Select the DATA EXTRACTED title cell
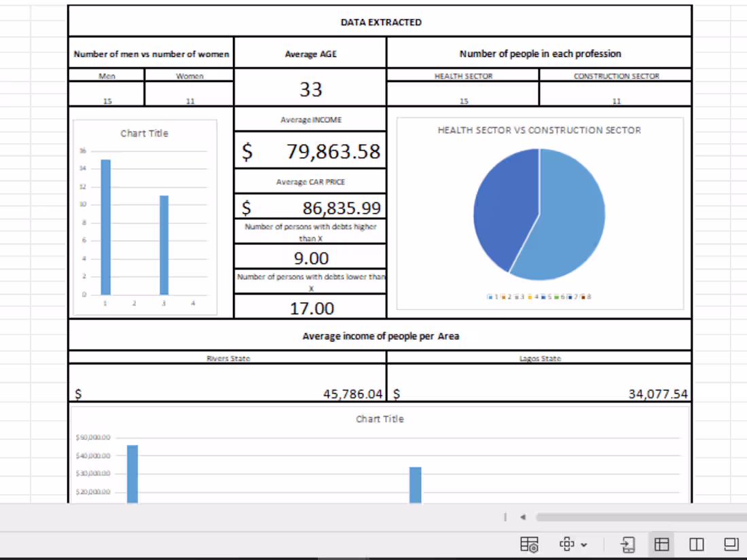The image size is (747, 560). click(x=380, y=22)
